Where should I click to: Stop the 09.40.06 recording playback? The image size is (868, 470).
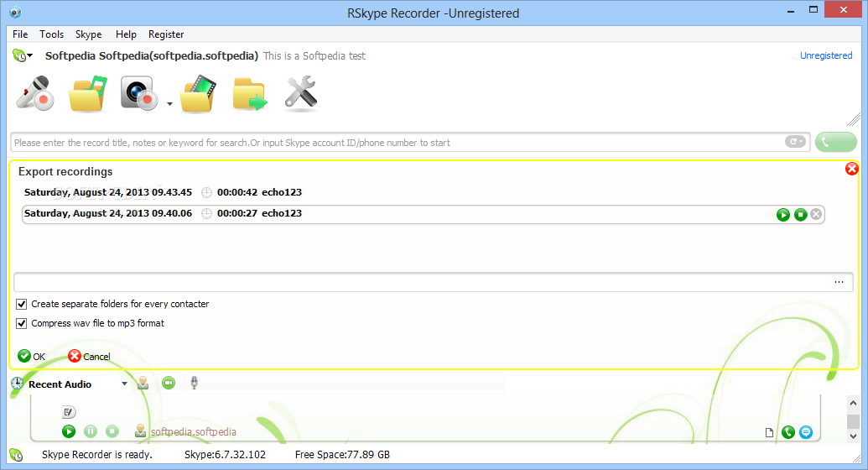pyautogui.click(x=800, y=215)
